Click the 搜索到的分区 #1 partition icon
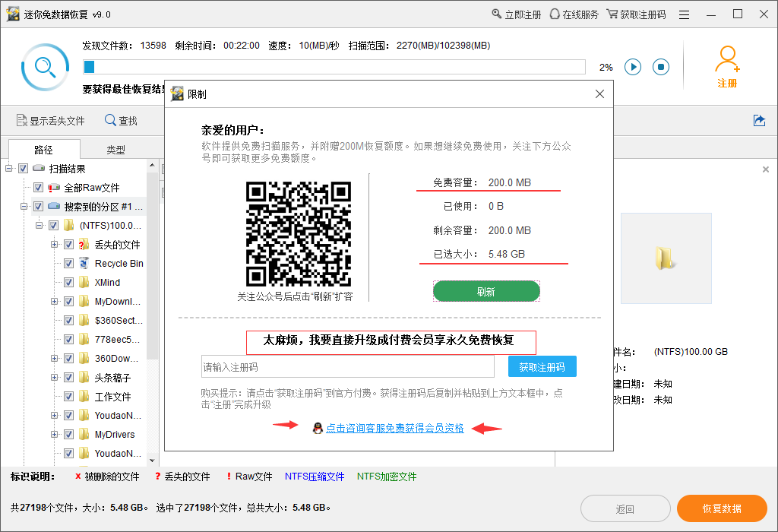The width and height of the screenshot is (778, 532). [x=54, y=206]
